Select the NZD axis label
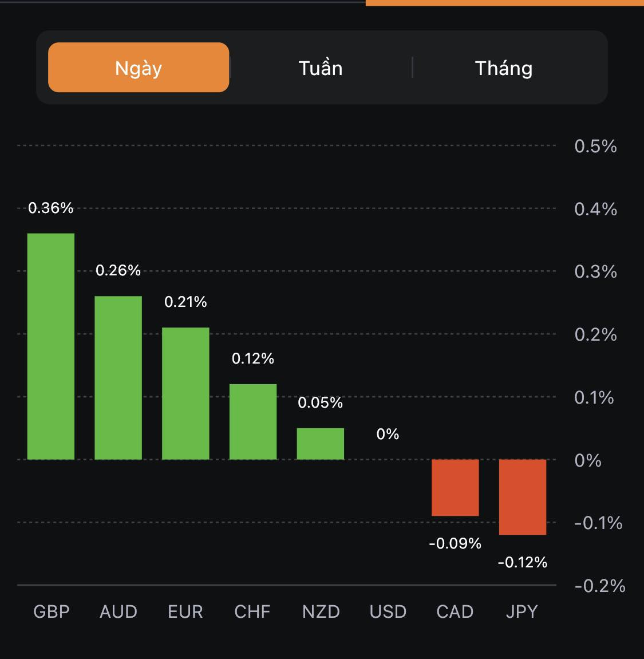 tap(321, 611)
